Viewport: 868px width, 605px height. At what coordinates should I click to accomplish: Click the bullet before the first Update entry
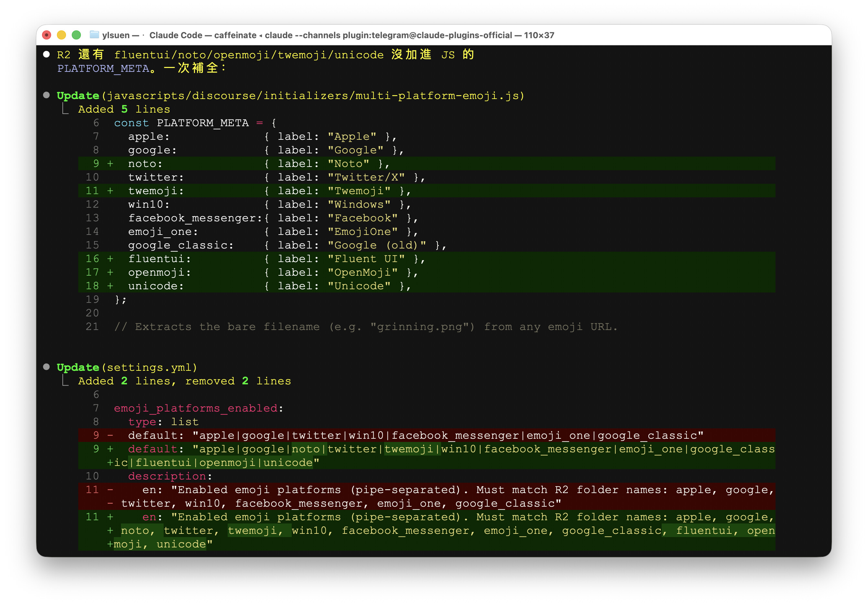click(46, 95)
